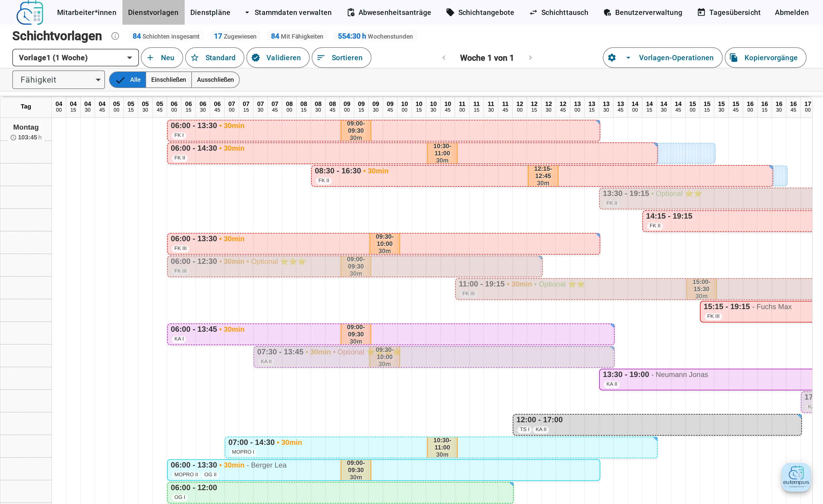Screen dimensions: 823x504
Task: Go to the previous week with the left arrow
Action: pos(444,58)
